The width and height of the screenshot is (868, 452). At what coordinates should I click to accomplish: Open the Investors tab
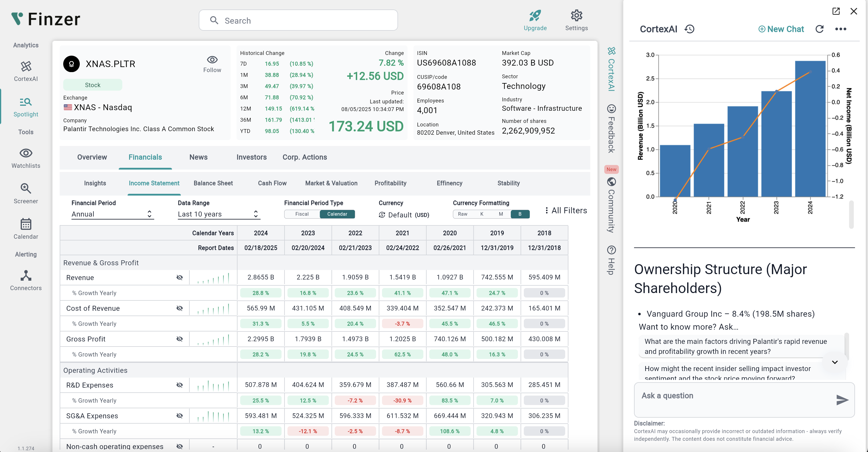click(251, 157)
